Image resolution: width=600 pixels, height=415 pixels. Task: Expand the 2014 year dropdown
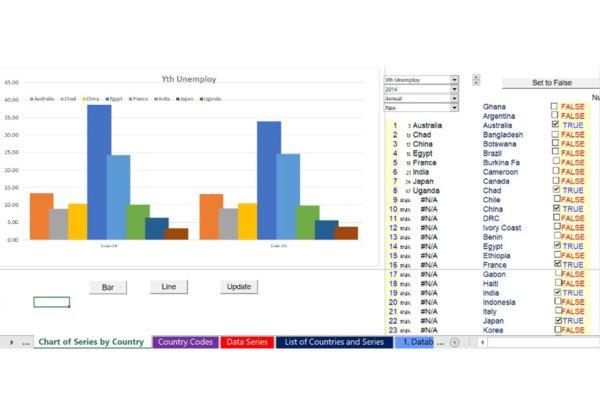click(454, 89)
